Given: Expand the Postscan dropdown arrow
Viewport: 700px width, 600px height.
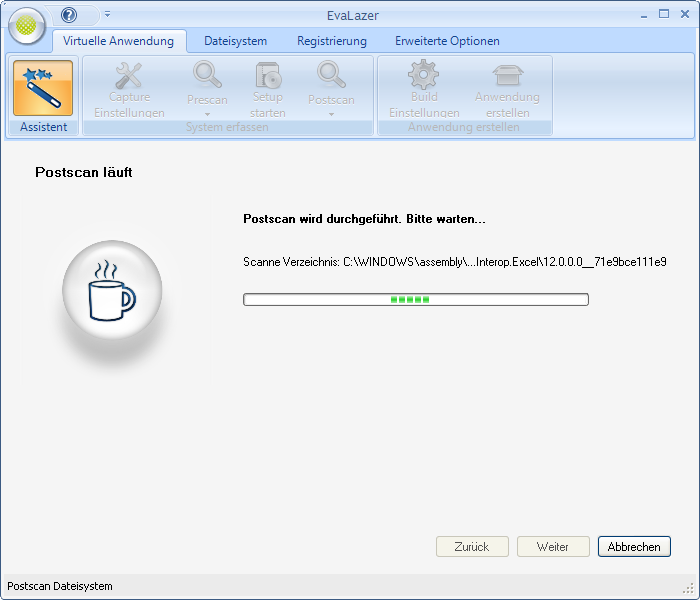Looking at the screenshot, I should pos(331,114).
